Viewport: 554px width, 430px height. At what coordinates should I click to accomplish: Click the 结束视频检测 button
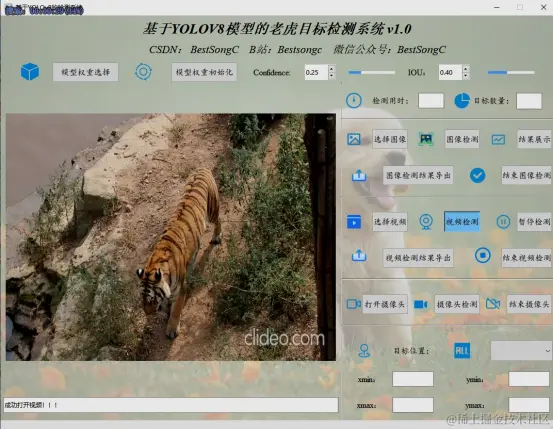[x=526, y=258]
